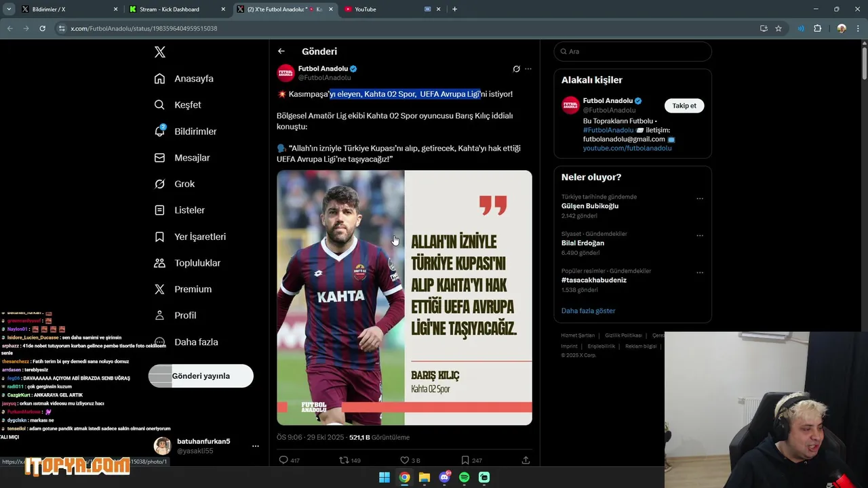Open Gülşen Bubikoğlu trend
The image size is (868, 488).
coord(590,206)
